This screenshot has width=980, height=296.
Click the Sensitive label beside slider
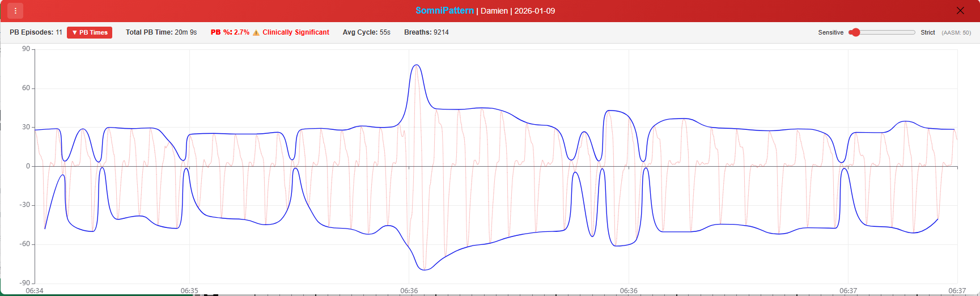(x=830, y=33)
